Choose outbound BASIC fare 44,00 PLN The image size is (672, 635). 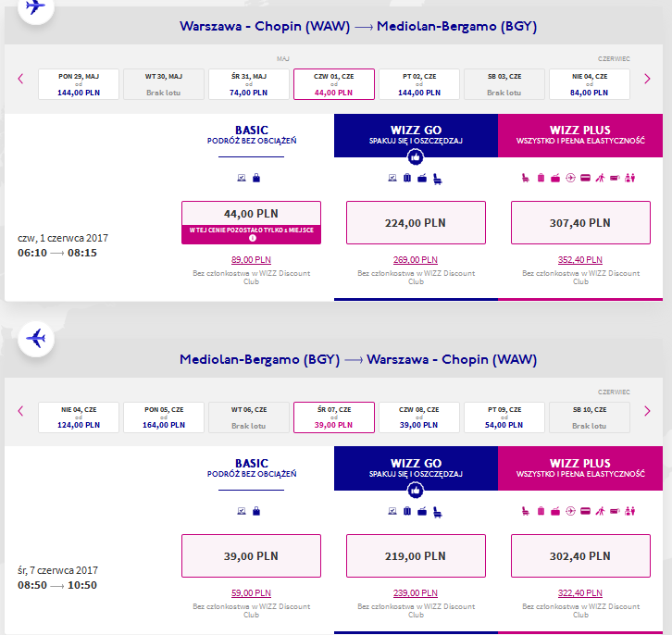pyautogui.click(x=251, y=223)
